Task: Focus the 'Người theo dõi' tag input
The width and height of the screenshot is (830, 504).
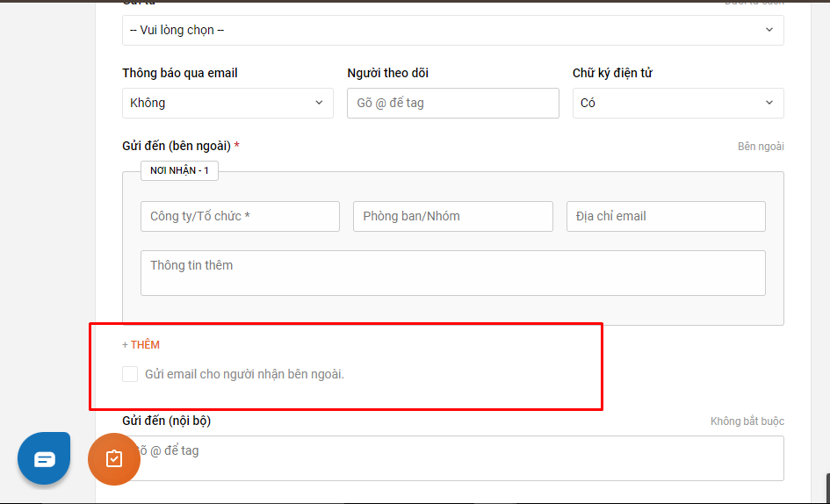Action: 453,104
